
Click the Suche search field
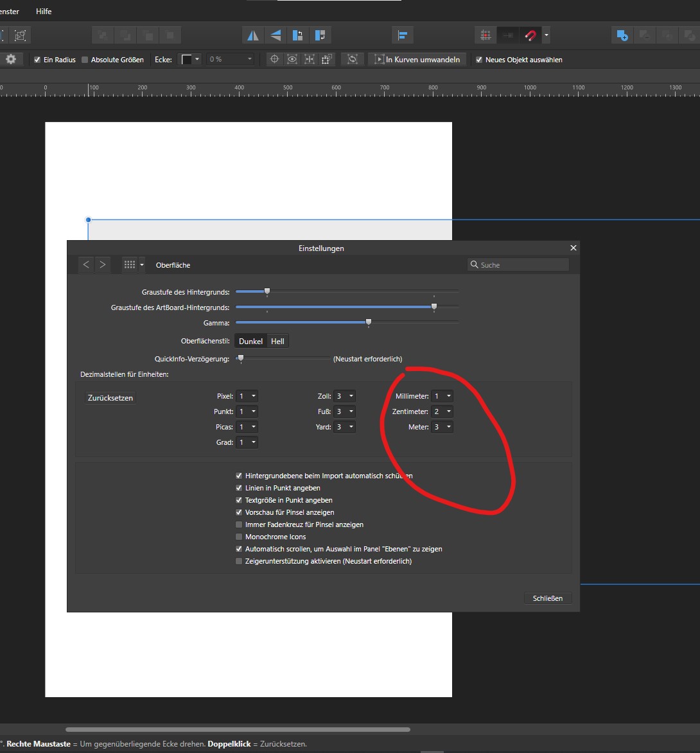pos(518,264)
